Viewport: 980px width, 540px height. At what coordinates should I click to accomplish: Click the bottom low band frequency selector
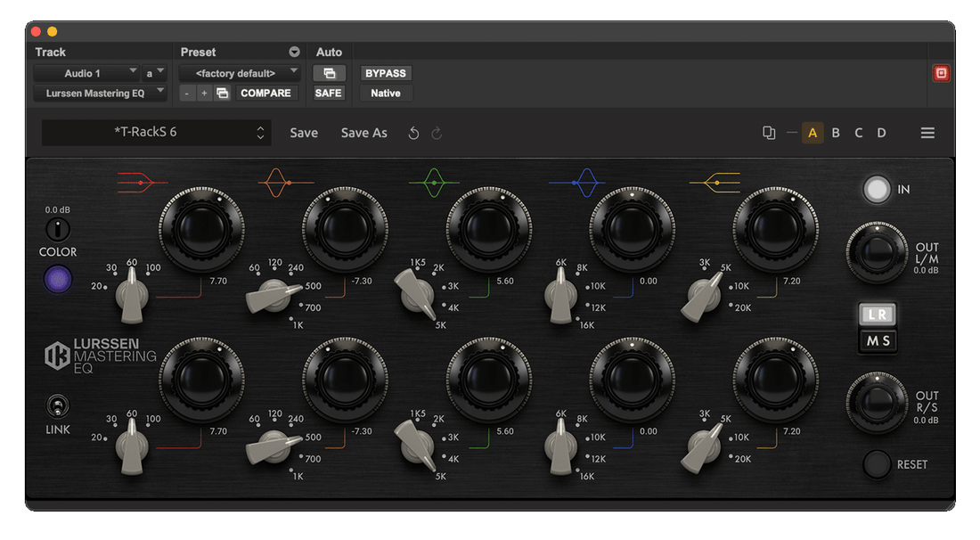pos(132,446)
